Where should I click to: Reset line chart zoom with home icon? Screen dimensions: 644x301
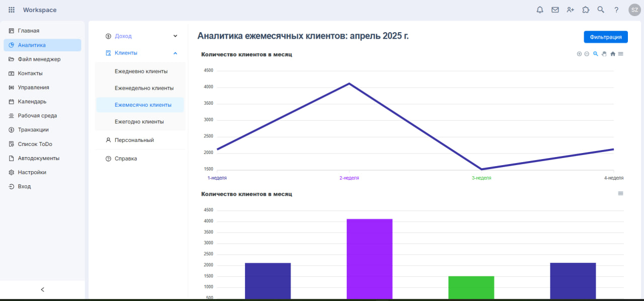tap(613, 54)
